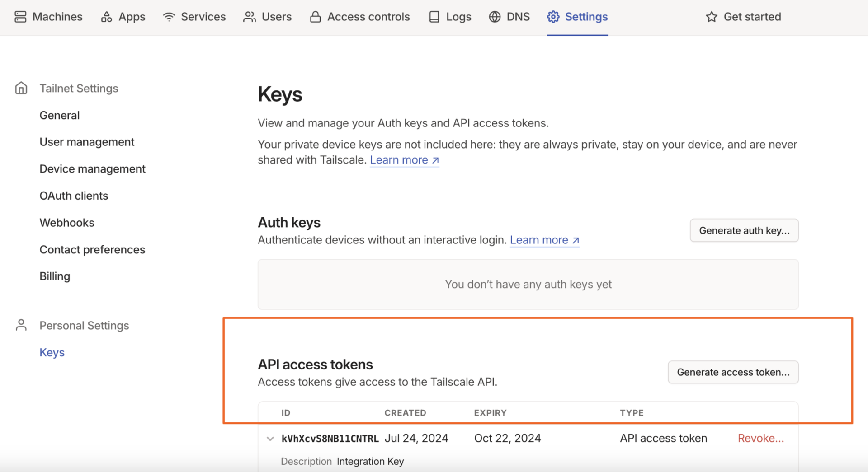Click the Personal Settings section label
Image resolution: width=868 pixels, height=472 pixels.
pos(84,325)
